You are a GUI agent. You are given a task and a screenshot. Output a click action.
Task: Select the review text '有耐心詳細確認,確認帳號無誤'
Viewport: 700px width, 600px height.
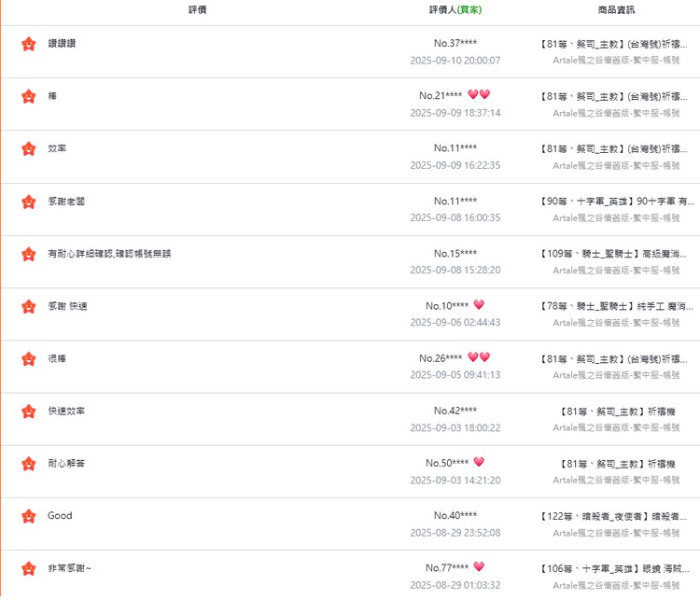pos(109,254)
